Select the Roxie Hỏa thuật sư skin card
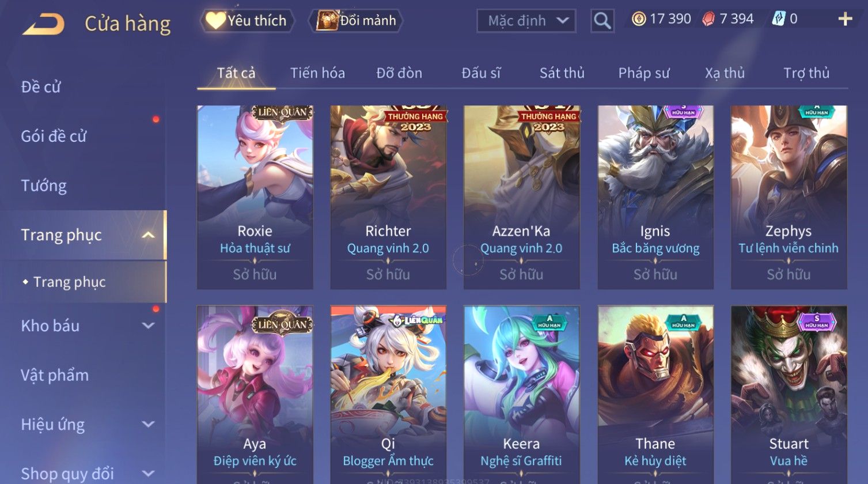868x484 pixels. [255, 197]
